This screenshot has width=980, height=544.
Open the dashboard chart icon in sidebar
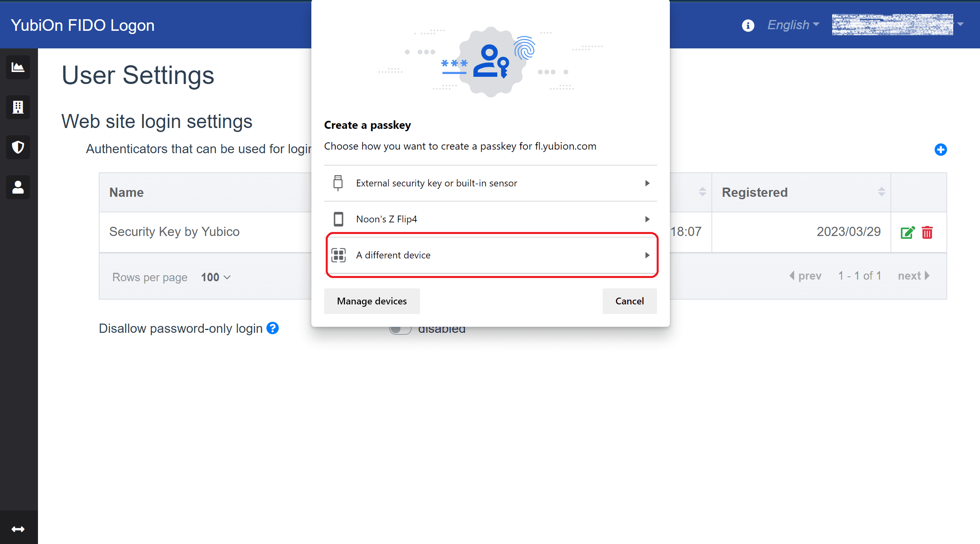coord(18,67)
